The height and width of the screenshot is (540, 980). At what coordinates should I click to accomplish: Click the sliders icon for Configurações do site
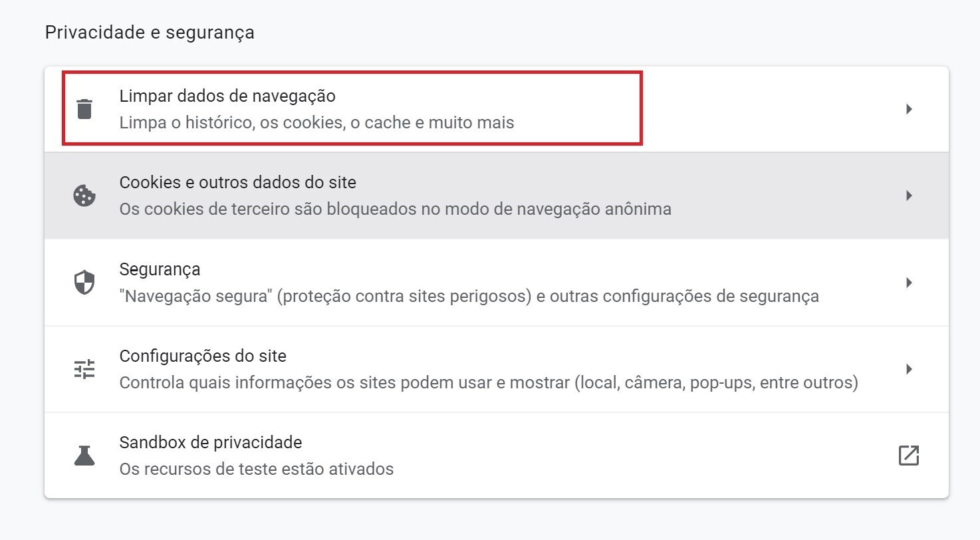84,369
